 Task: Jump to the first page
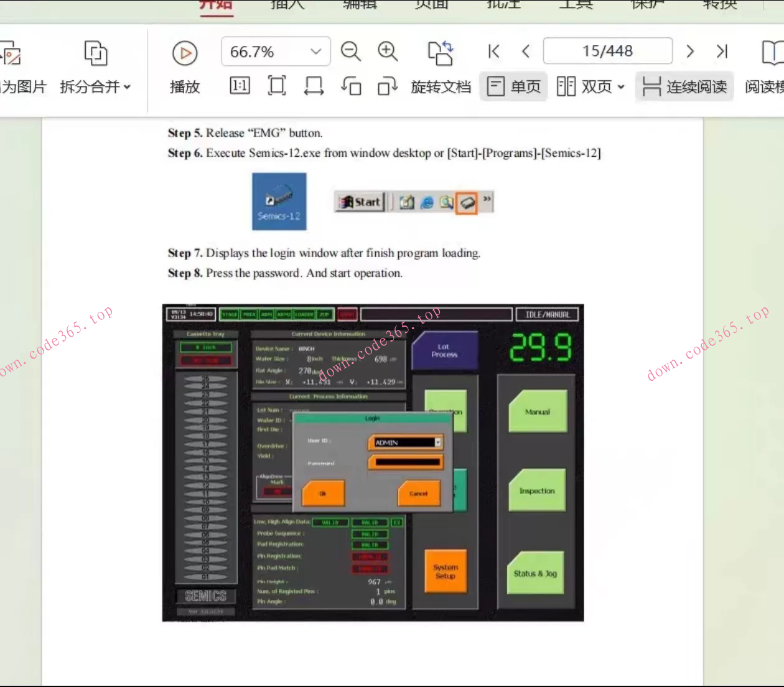(x=494, y=52)
